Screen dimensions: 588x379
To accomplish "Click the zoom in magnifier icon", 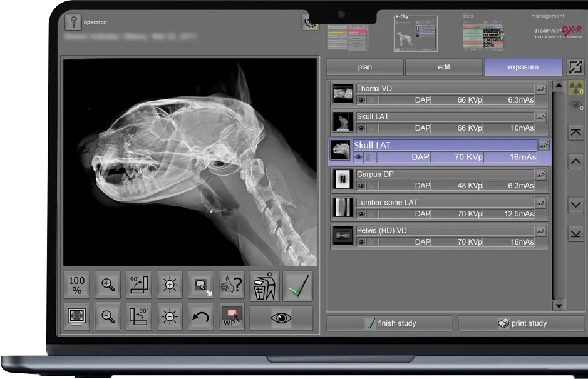I will point(108,285).
